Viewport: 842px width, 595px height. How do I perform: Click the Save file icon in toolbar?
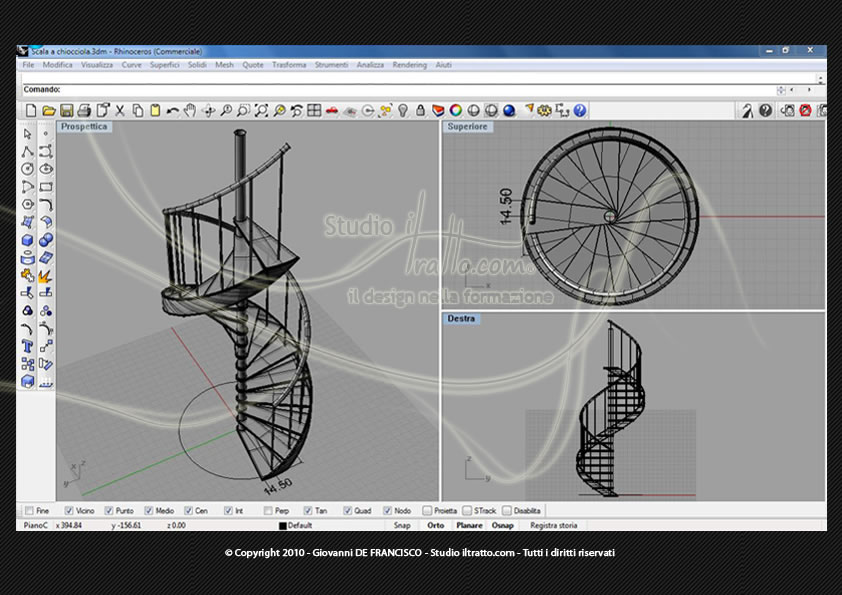67,111
